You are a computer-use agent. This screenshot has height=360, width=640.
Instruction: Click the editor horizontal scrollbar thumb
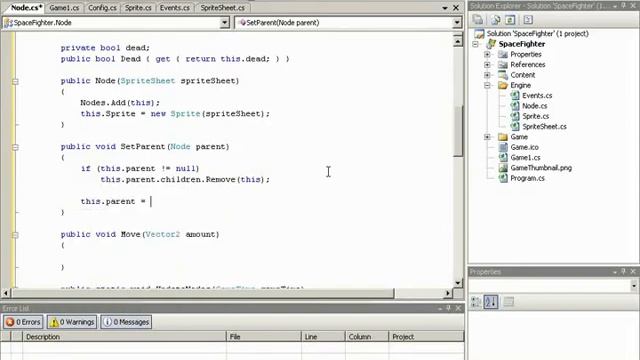click(x=203, y=293)
